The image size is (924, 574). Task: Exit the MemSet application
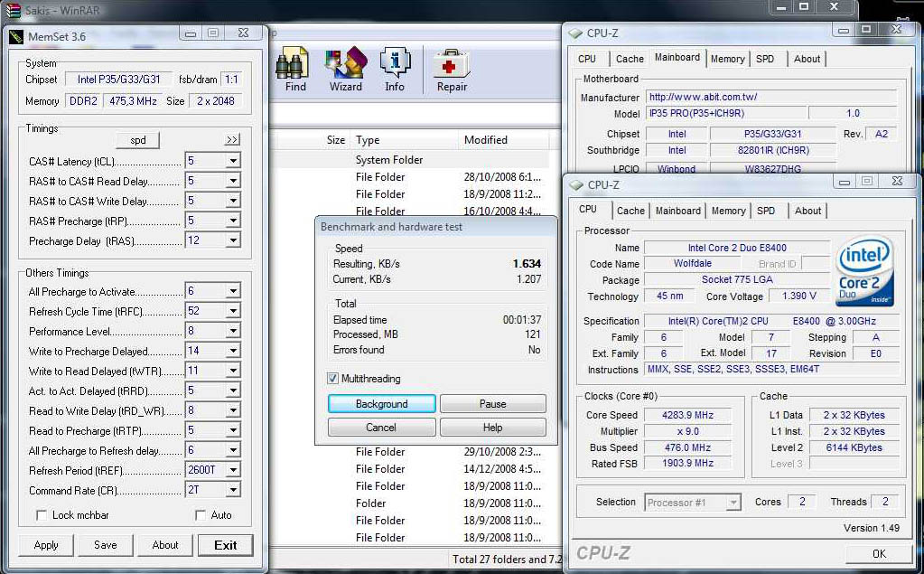226,545
